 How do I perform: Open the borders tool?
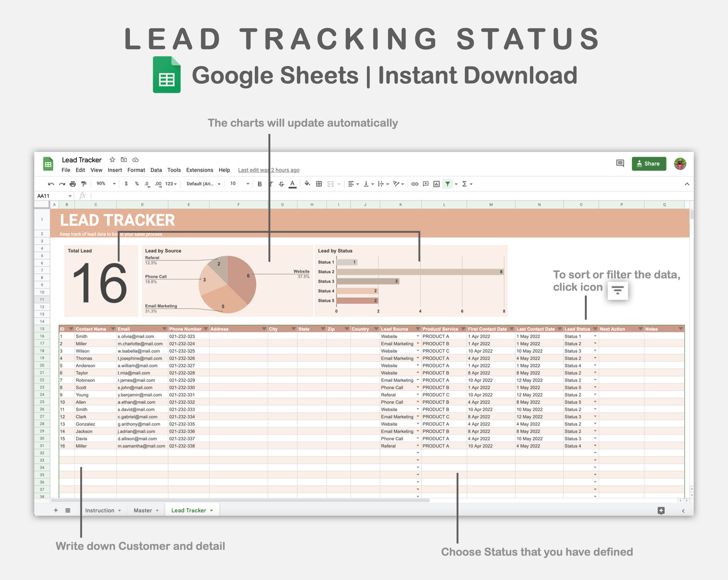318,184
